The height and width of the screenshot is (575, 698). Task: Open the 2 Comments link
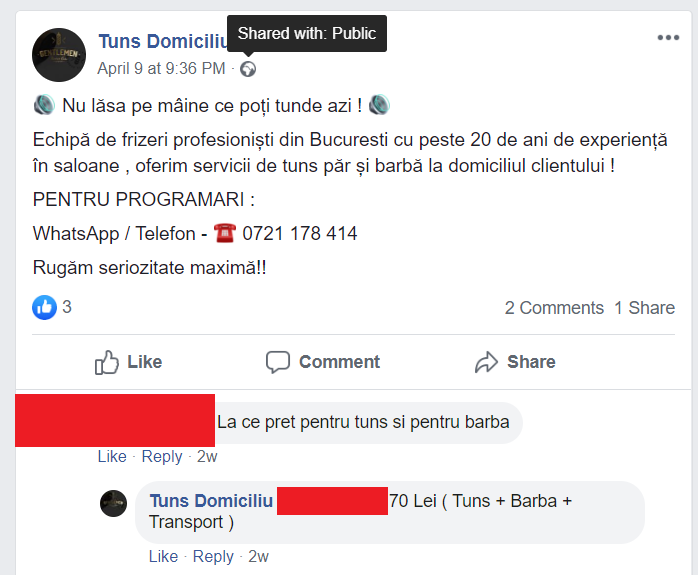point(554,308)
